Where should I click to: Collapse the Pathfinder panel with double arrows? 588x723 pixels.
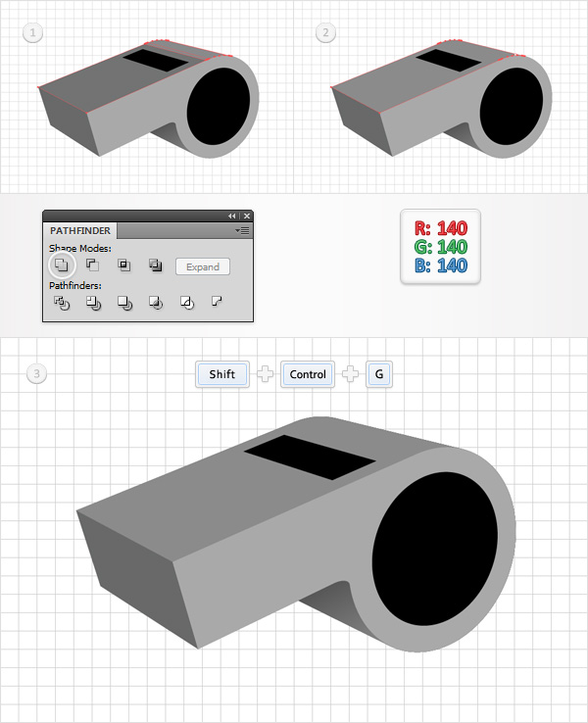coord(231,216)
